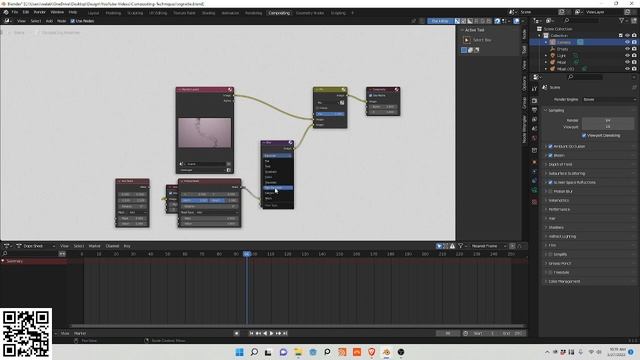Viewport: 640px width, 360px height.
Task: Click the Render Layers node preview toggle icon
Action: click(230, 89)
